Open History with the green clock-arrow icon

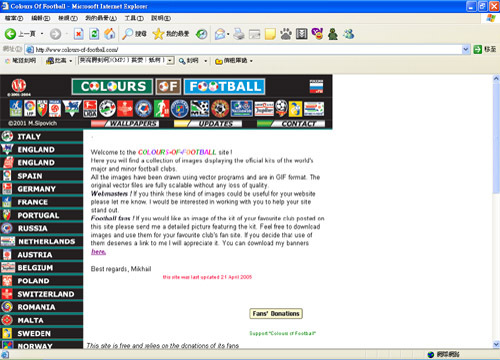201,34
